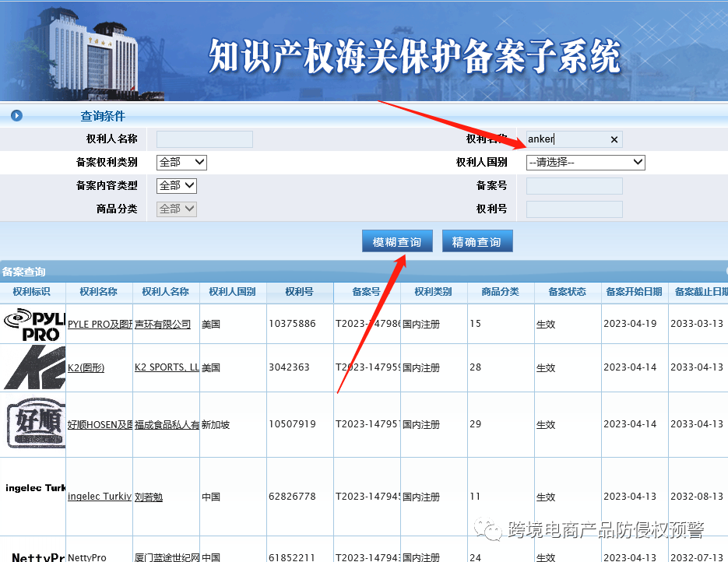Open the K2 SPORTS, LLC holder link

click(167, 367)
